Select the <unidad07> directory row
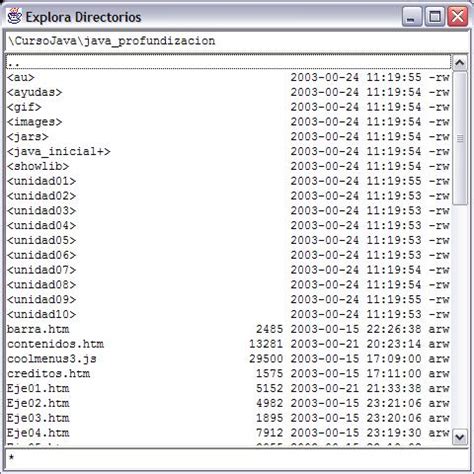The width and height of the screenshot is (474, 474). tap(229, 270)
